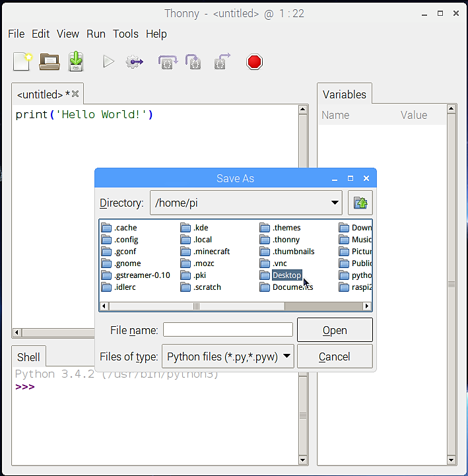Select the .cache folder icon
This screenshot has width=468, height=476.
pos(106,228)
